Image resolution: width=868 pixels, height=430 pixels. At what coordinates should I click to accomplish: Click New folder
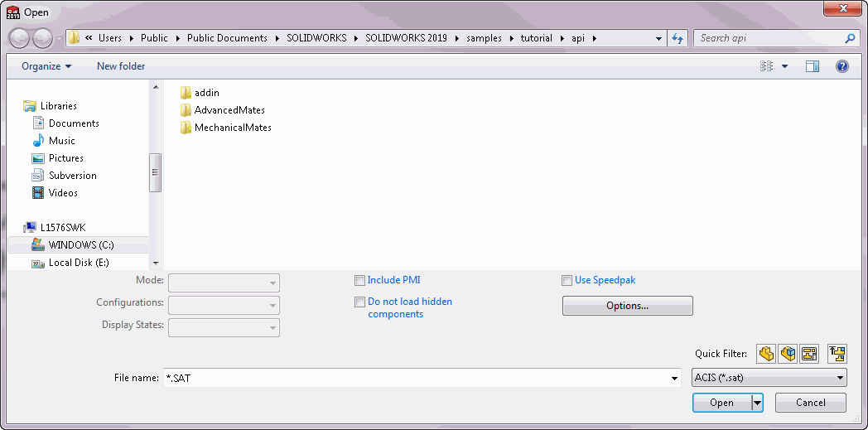coord(121,66)
